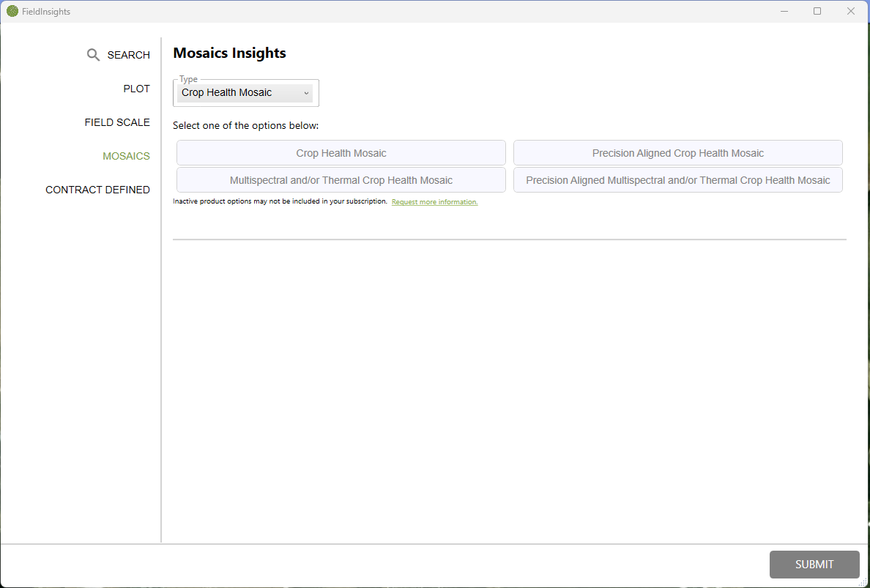Select the MOSAICS sidebar item

126,156
